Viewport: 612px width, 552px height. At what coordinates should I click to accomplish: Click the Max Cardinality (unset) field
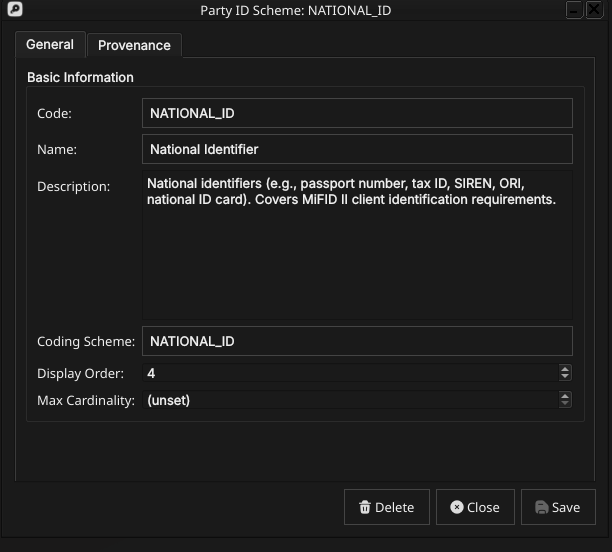[350, 400]
